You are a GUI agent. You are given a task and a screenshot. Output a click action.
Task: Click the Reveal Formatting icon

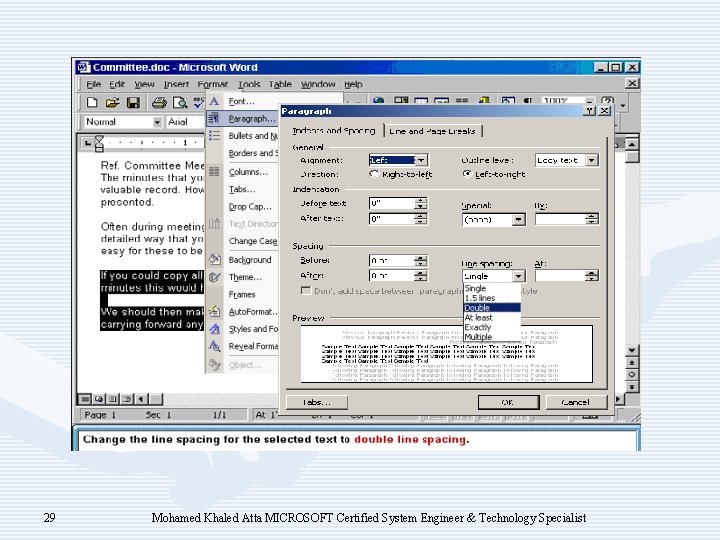click(214, 346)
